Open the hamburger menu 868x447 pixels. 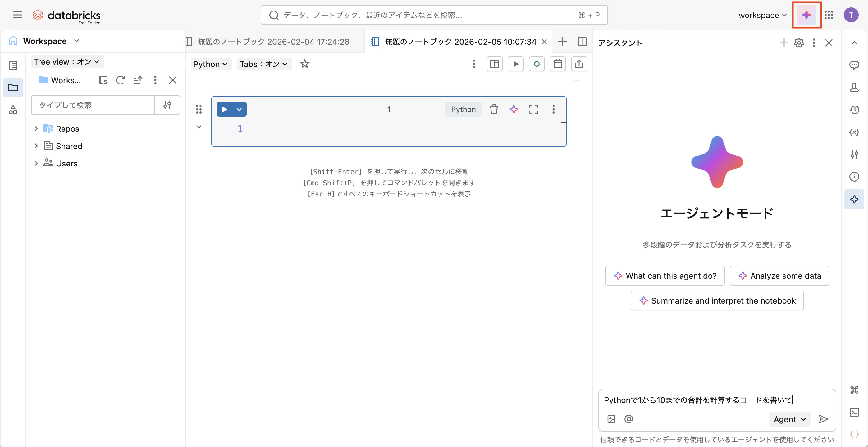pyautogui.click(x=17, y=15)
